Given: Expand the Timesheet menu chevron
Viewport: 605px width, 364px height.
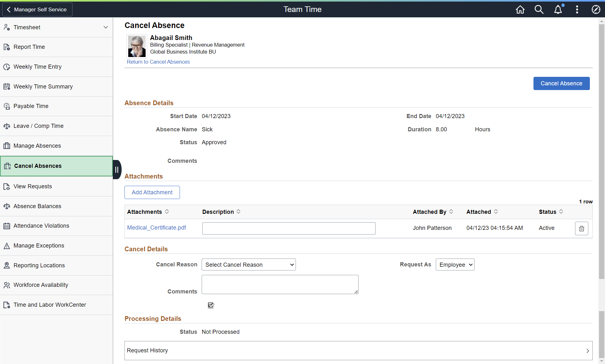Looking at the screenshot, I should 106,27.
